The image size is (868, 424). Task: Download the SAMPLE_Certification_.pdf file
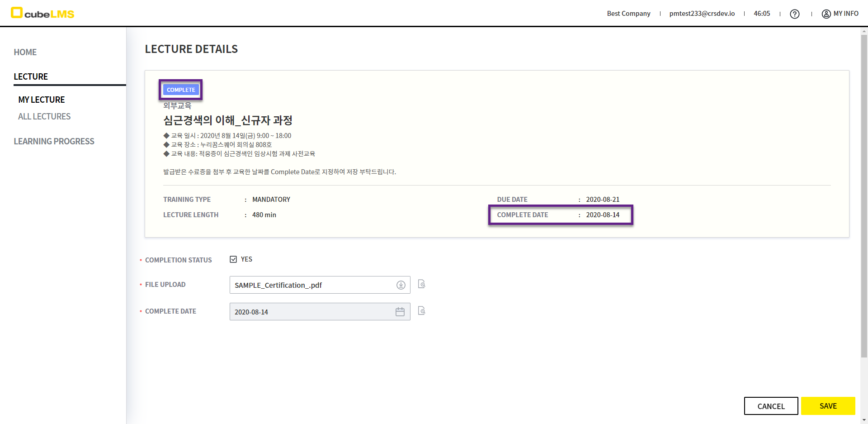[401, 285]
